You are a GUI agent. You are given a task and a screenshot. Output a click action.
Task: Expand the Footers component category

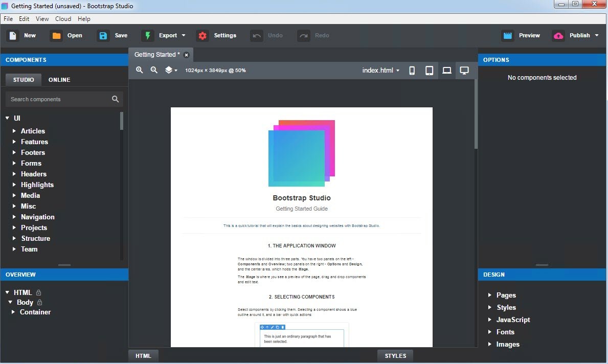coord(14,153)
